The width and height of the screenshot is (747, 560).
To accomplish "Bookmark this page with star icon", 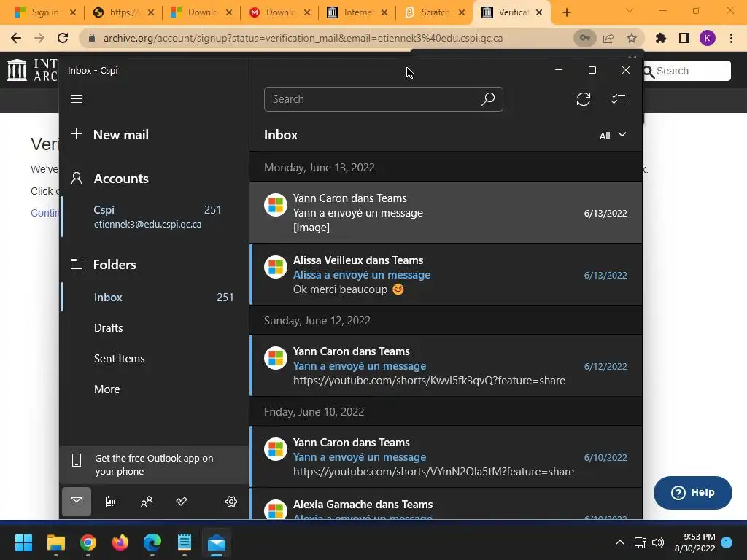I will (632, 38).
